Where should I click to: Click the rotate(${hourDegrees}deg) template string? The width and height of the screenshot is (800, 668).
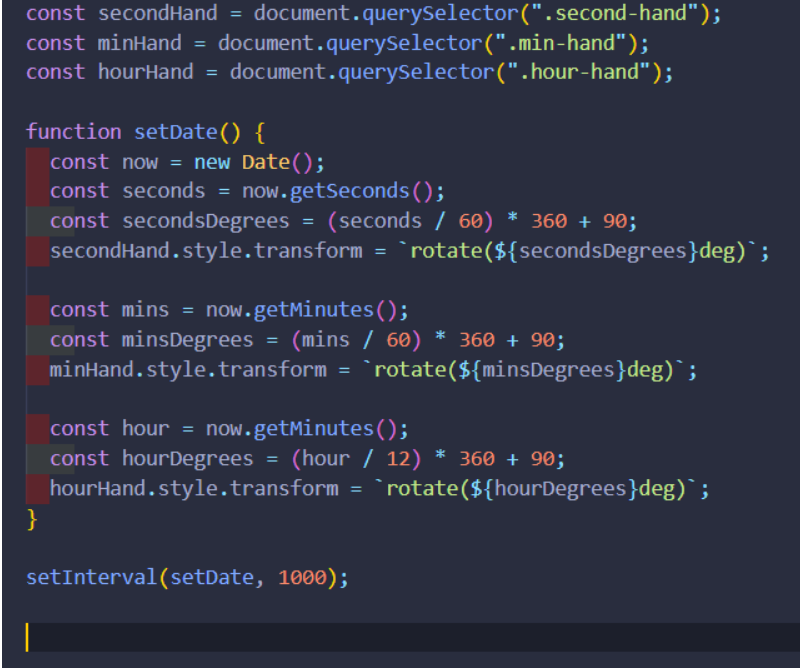536,488
